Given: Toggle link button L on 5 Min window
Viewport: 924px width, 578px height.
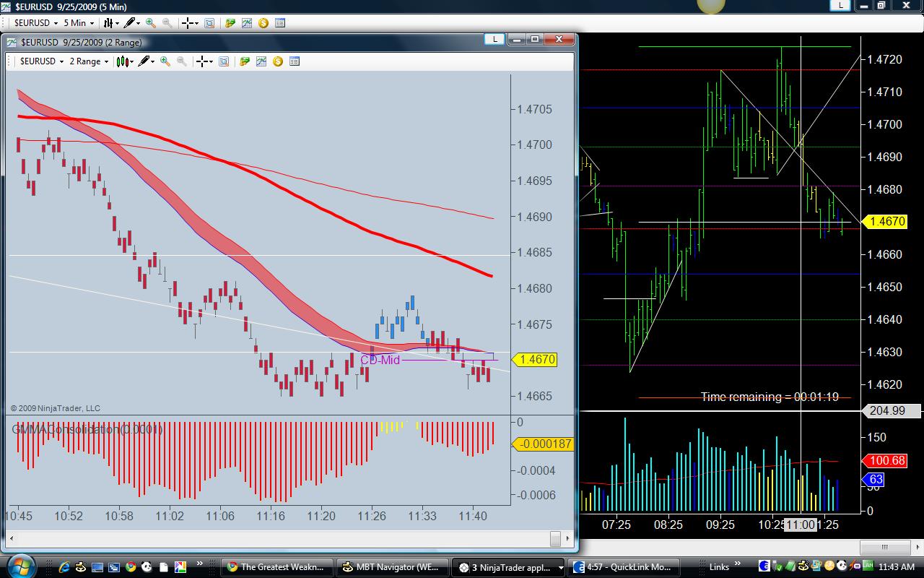Looking at the screenshot, I should point(840,4).
